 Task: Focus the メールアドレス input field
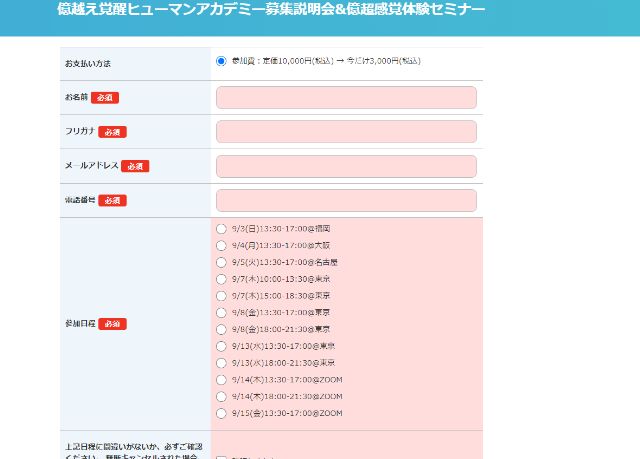point(346,166)
